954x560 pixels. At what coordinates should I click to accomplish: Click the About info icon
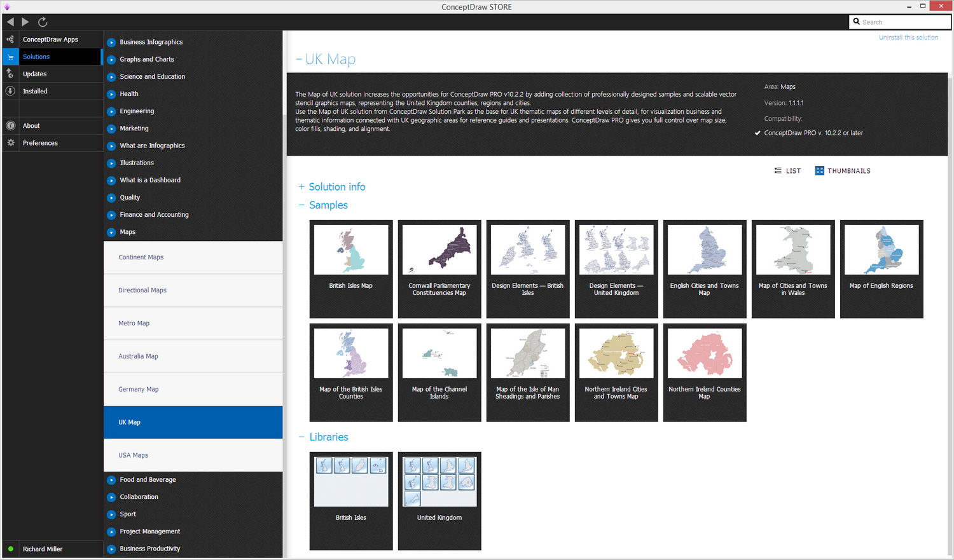pyautogui.click(x=10, y=126)
